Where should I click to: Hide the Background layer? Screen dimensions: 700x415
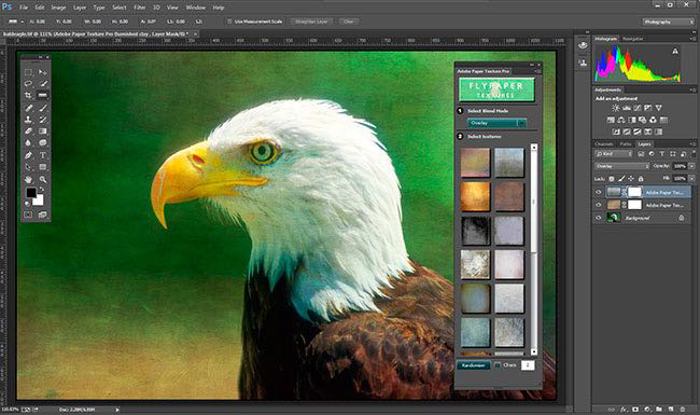coord(599,216)
